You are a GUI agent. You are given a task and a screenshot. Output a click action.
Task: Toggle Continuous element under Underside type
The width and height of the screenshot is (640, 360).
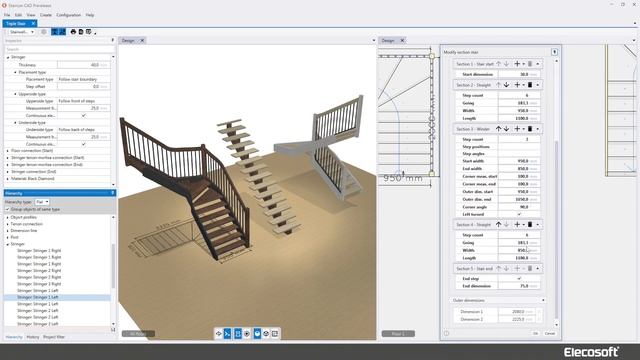84,144
